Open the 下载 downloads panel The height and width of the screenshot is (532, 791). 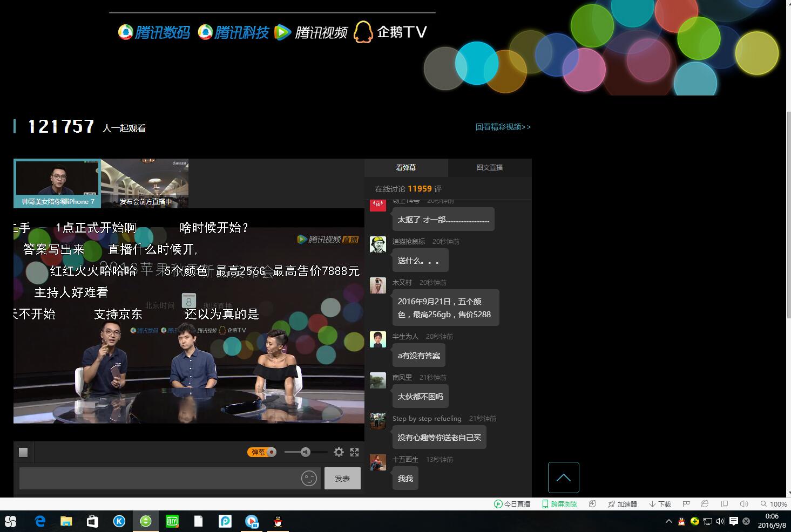point(660,504)
